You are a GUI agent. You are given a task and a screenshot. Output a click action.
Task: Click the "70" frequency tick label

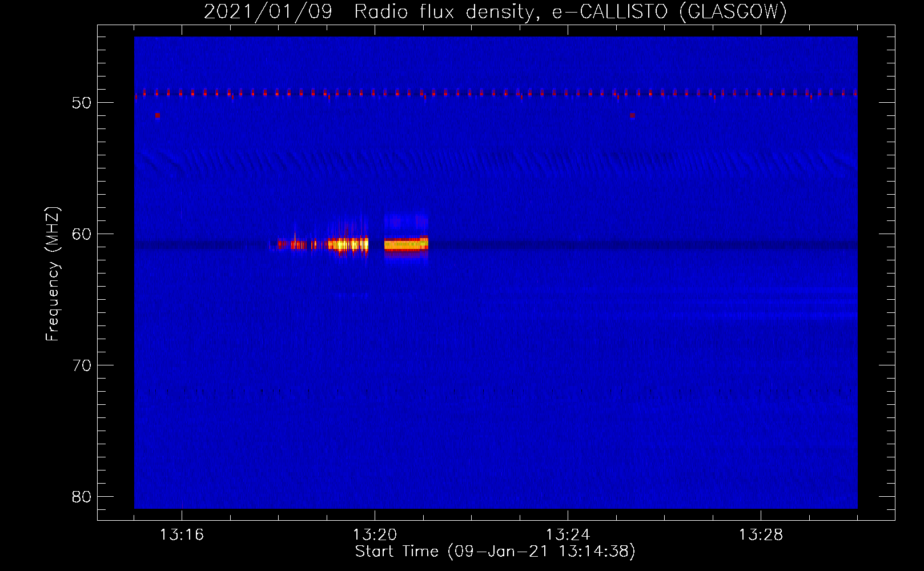[82, 365]
